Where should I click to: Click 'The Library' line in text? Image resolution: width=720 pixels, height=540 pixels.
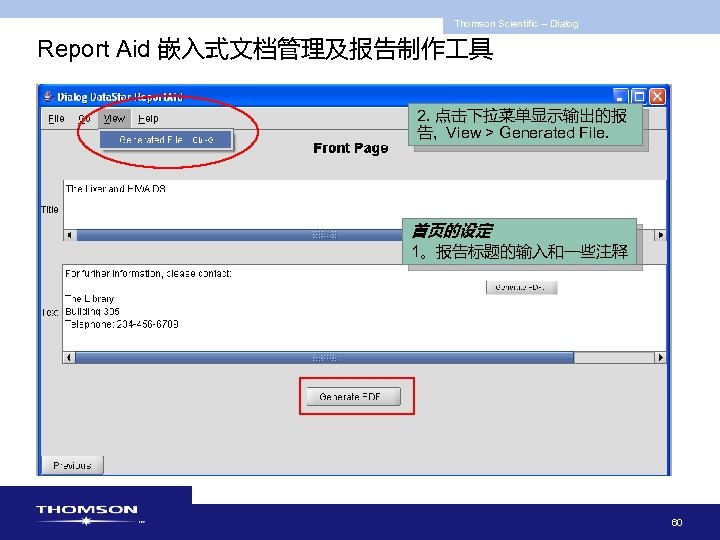pos(90,298)
